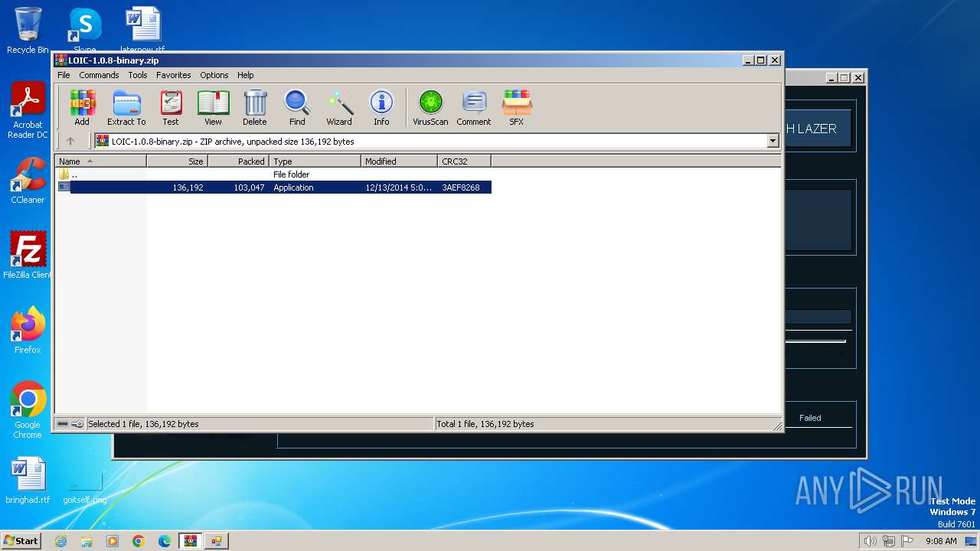Screen dimensions: 980x551
Task: Select the parent '..' folder row
Action: (x=273, y=174)
